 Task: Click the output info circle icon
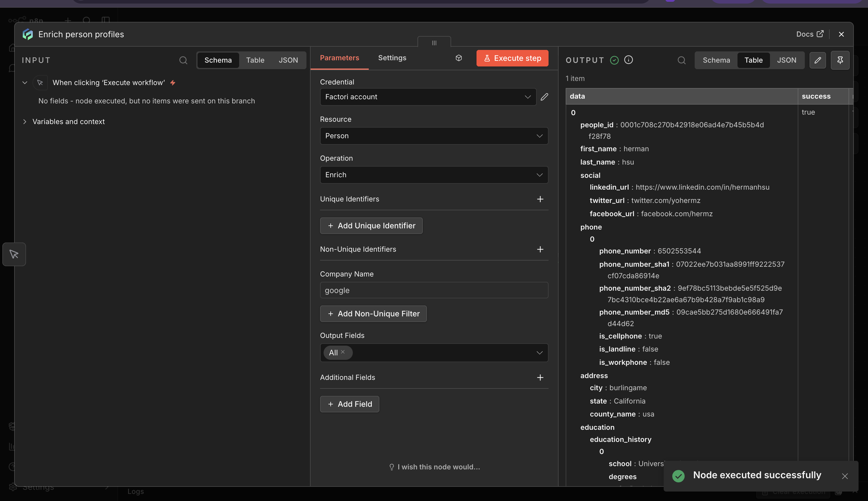tap(628, 60)
